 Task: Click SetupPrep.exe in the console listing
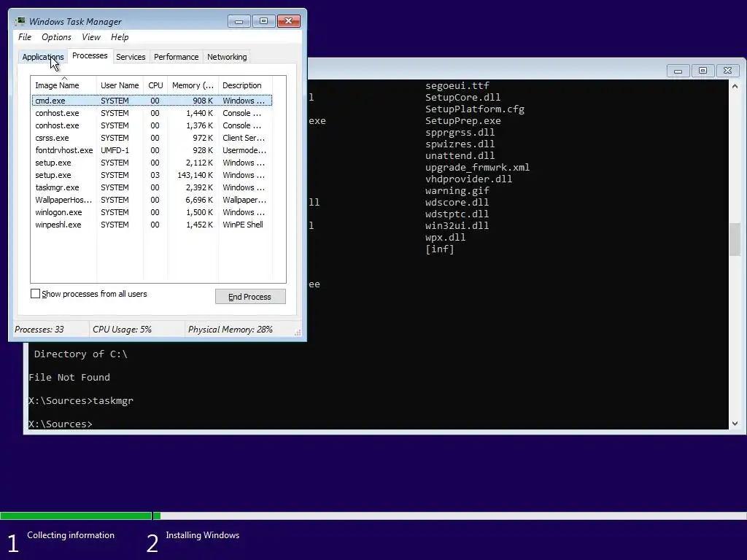tap(463, 120)
